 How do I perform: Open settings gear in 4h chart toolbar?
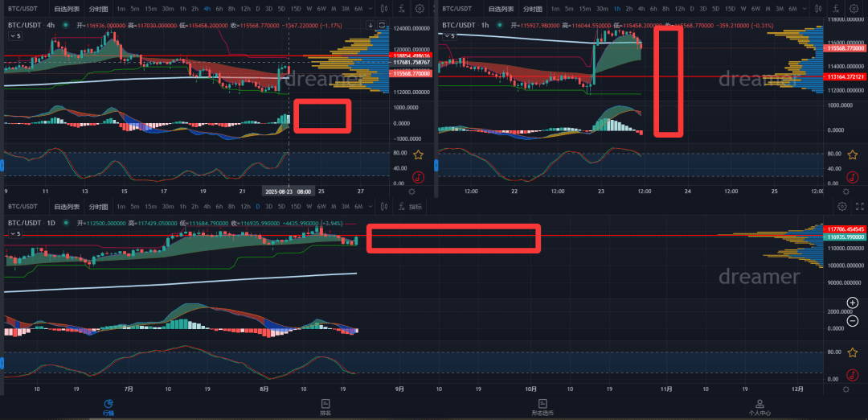(x=420, y=9)
